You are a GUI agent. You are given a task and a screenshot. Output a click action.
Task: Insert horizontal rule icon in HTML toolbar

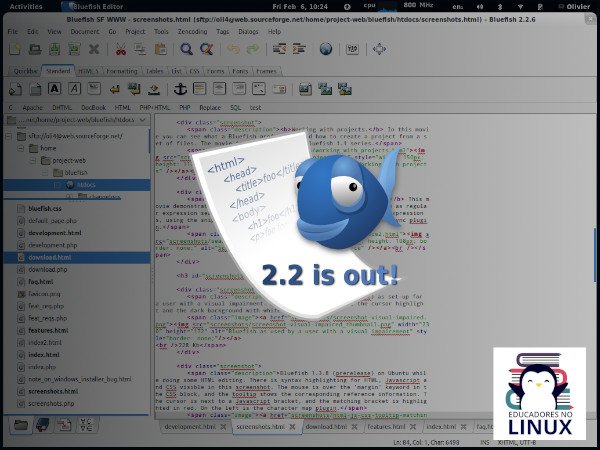click(199, 89)
